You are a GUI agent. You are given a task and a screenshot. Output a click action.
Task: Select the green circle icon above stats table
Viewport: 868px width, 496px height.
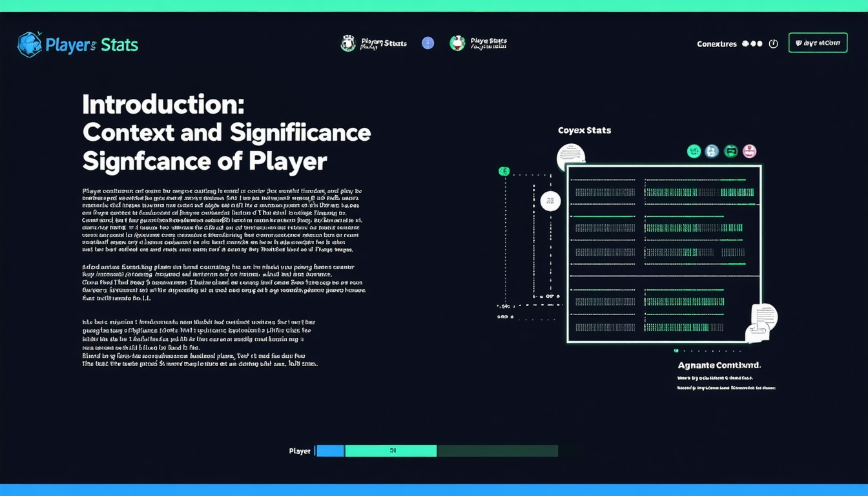pos(694,151)
